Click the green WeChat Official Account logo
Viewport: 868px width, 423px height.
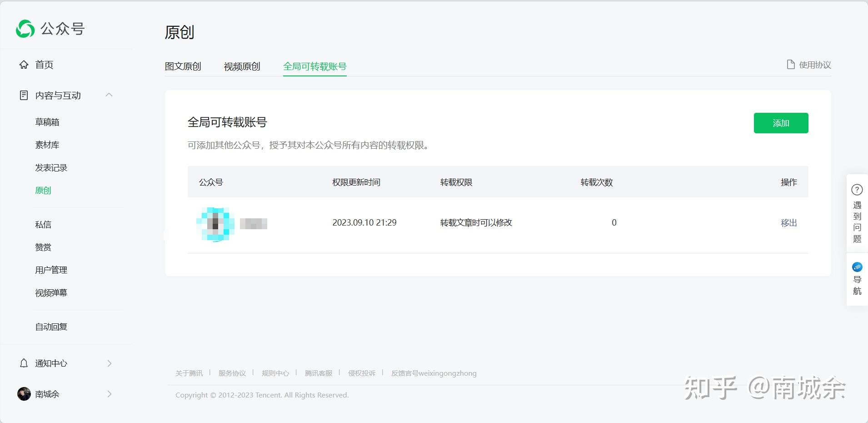click(x=25, y=29)
